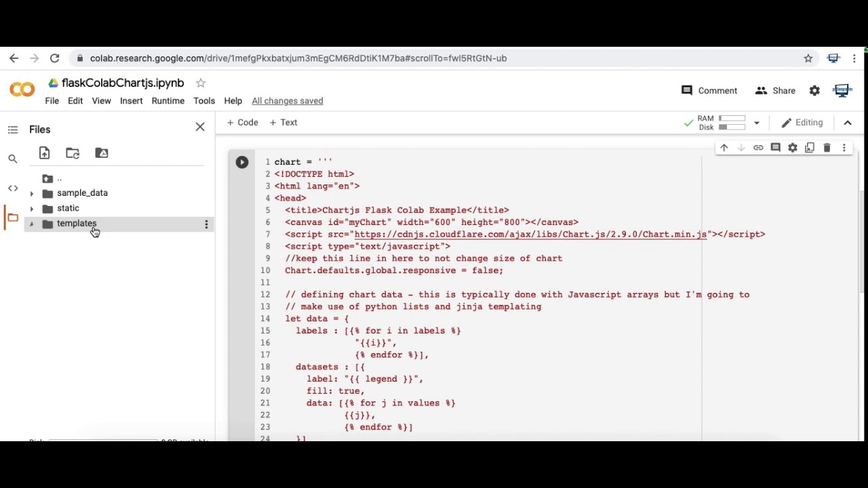Add a new Text cell
This screenshot has height=488, width=868.
(283, 123)
